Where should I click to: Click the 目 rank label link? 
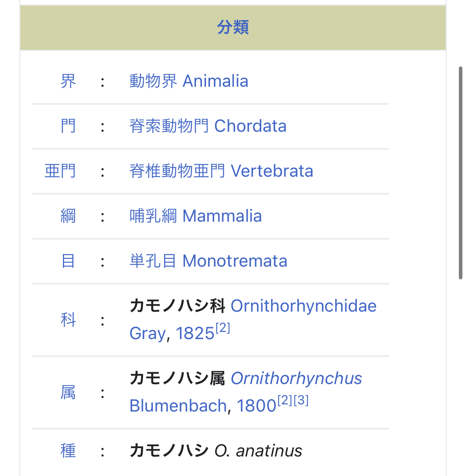68,261
